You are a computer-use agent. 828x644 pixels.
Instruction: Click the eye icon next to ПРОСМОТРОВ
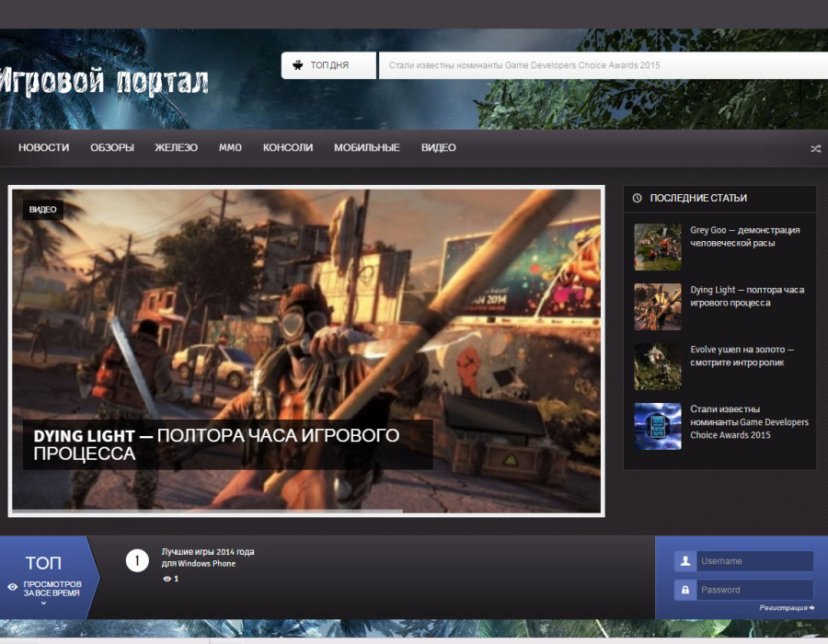tap(13, 586)
